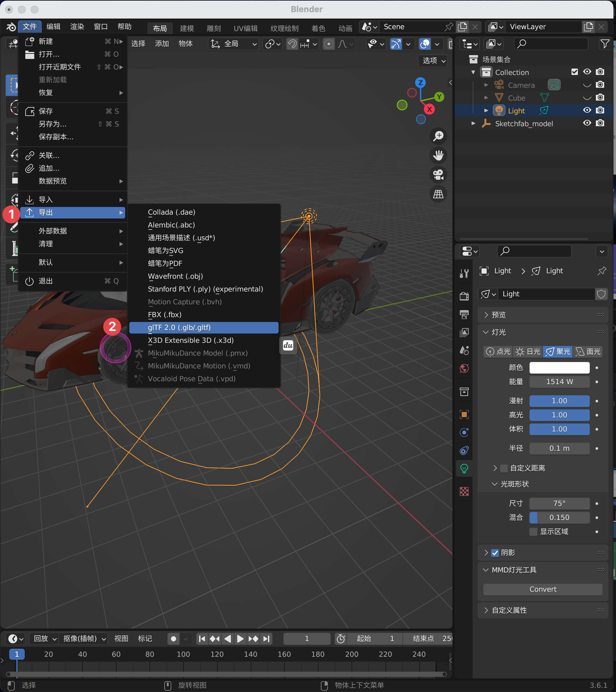Screen dimensions: 616x692
Task: Click the play animation button
Action: coord(240,638)
